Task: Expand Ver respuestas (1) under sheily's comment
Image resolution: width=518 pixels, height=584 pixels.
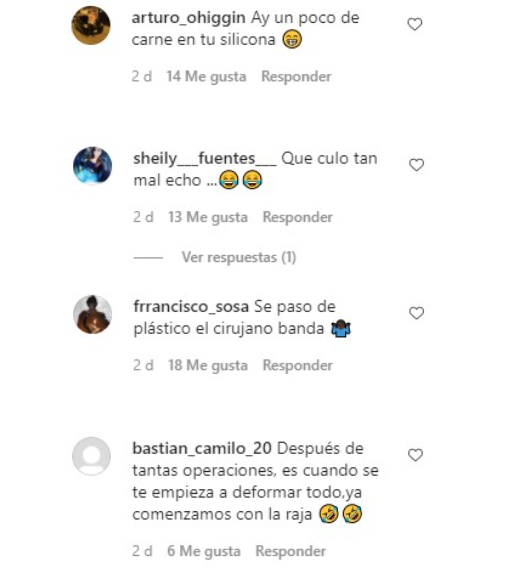Action: 239,257
